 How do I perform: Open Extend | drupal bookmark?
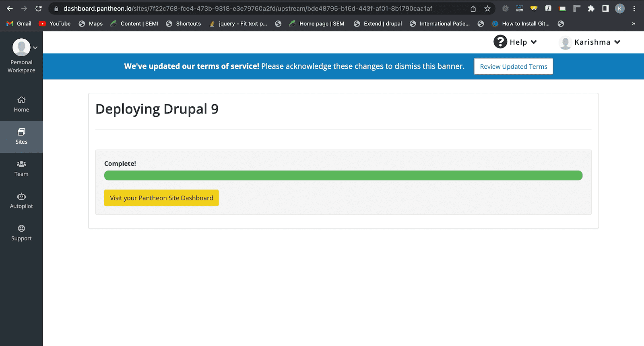pos(378,24)
